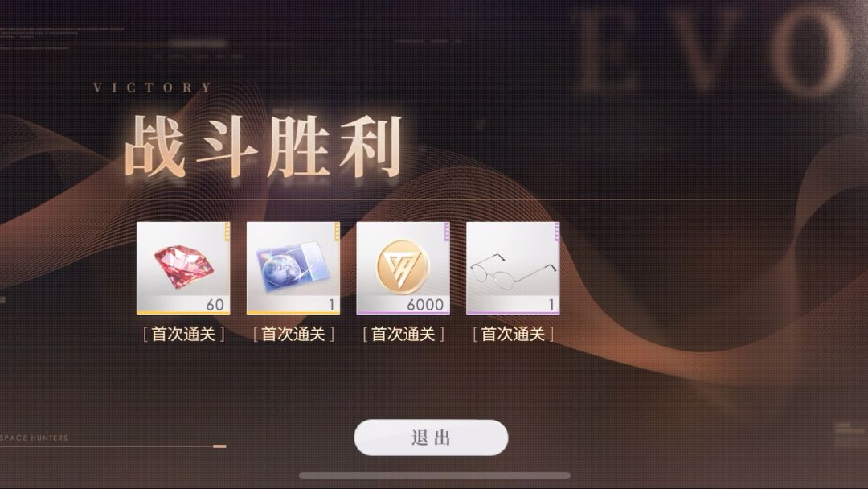868x489 pixels.
Task: Click the home indicator bar at bottom
Action: coord(435,475)
